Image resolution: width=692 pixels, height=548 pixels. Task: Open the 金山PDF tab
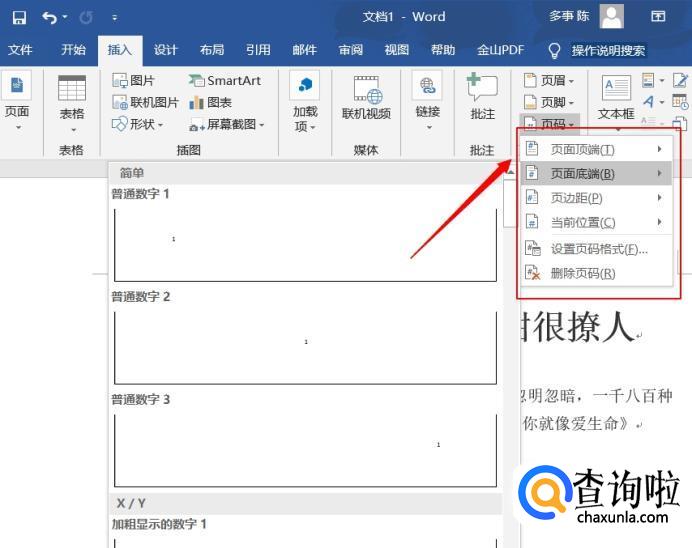tap(500, 50)
